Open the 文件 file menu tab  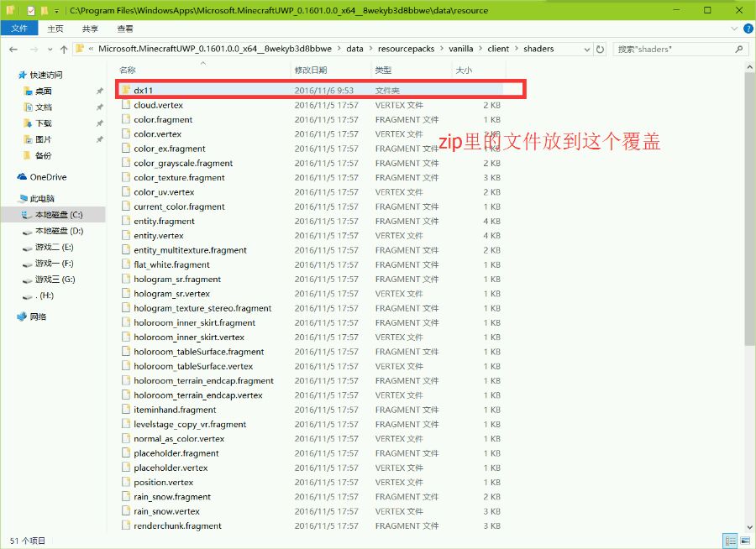pos(19,29)
